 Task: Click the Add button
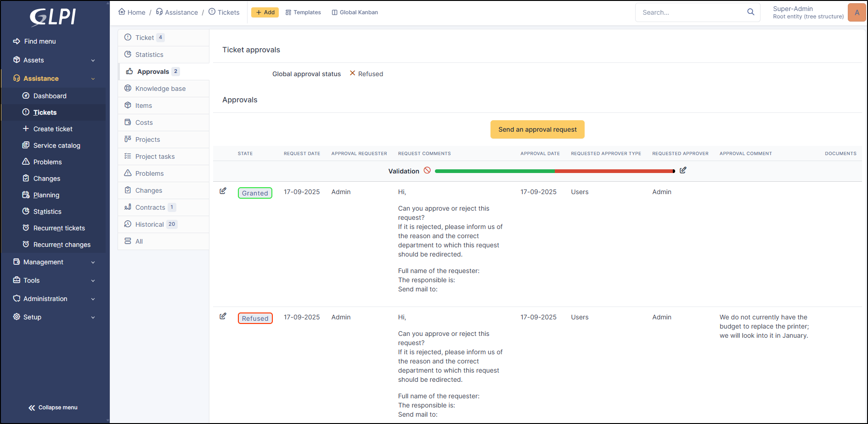[265, 12]
